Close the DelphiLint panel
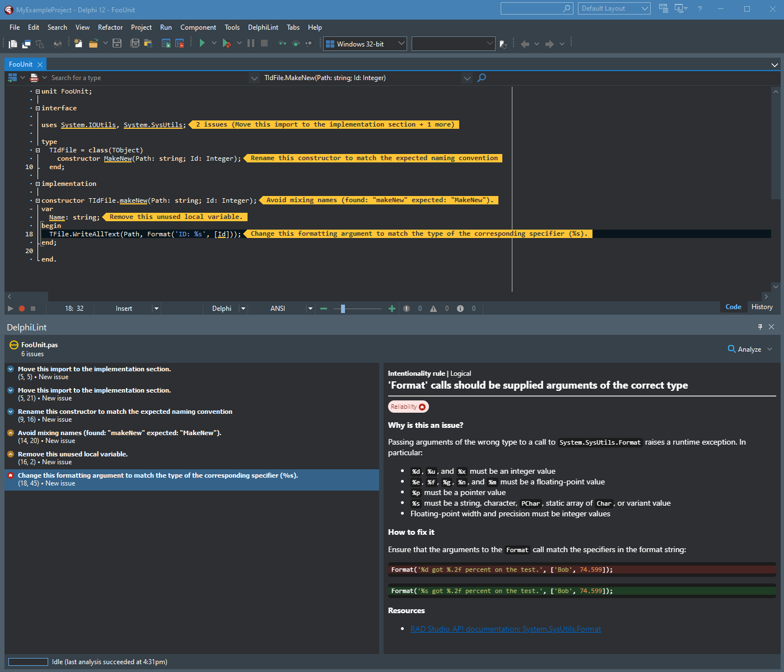 tap(771, 327)
